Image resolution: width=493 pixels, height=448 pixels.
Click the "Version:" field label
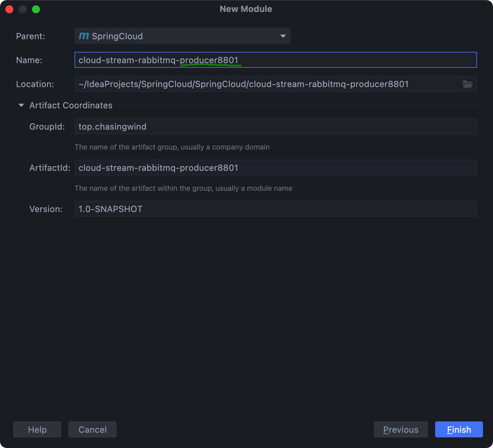pos(46,209)
